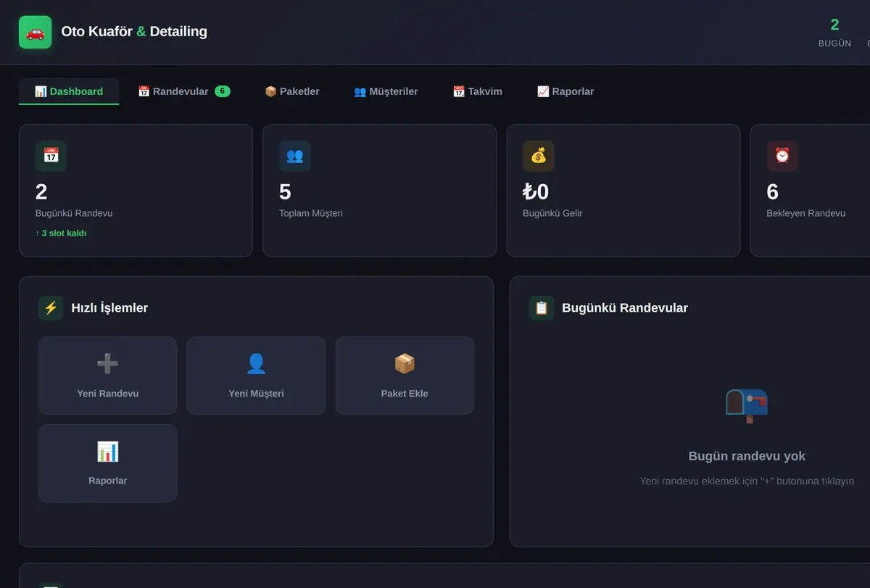The image size is (870, 588).
Task: Click the person icon in Yeni Müşteri
Action: pos(256,364)
